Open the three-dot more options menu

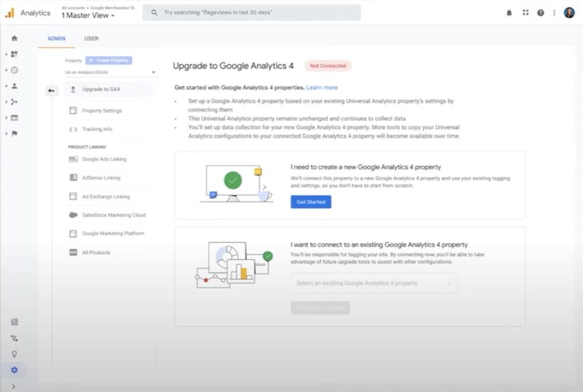554,13
